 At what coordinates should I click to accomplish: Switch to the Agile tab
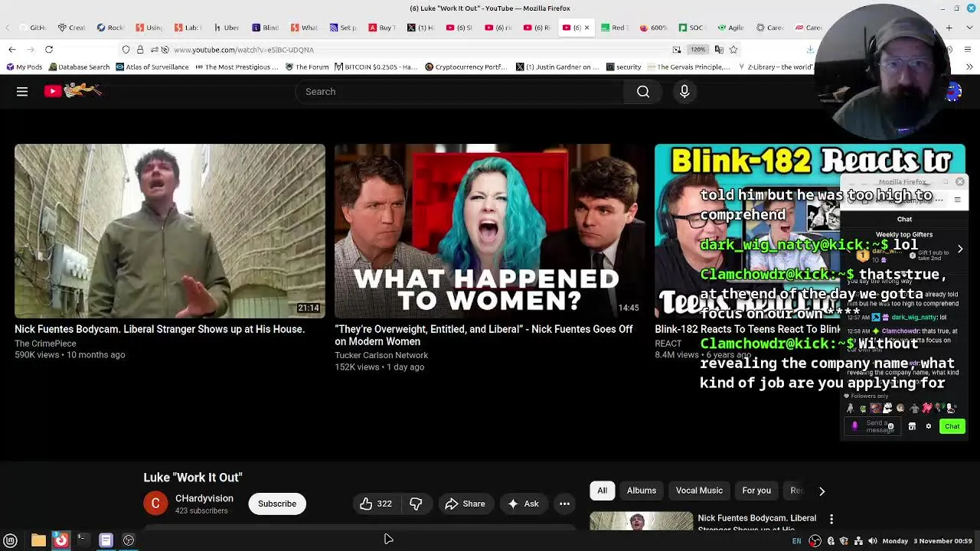[731, 28]
